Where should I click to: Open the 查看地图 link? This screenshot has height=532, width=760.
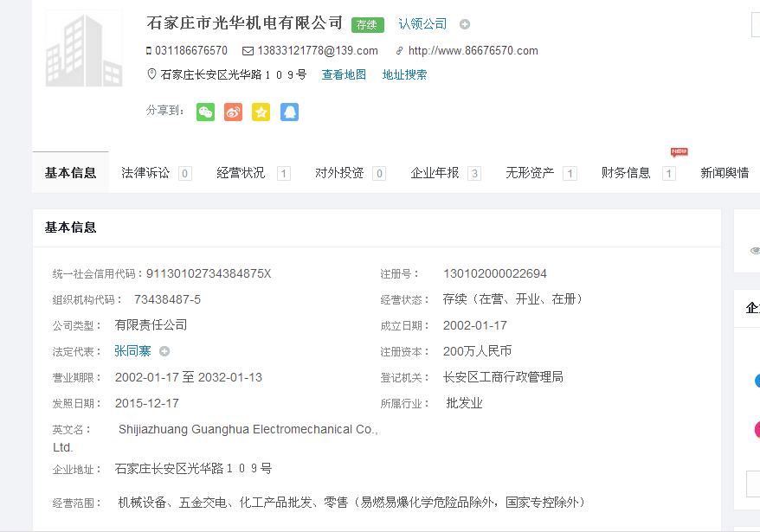(x=344, y=75)
